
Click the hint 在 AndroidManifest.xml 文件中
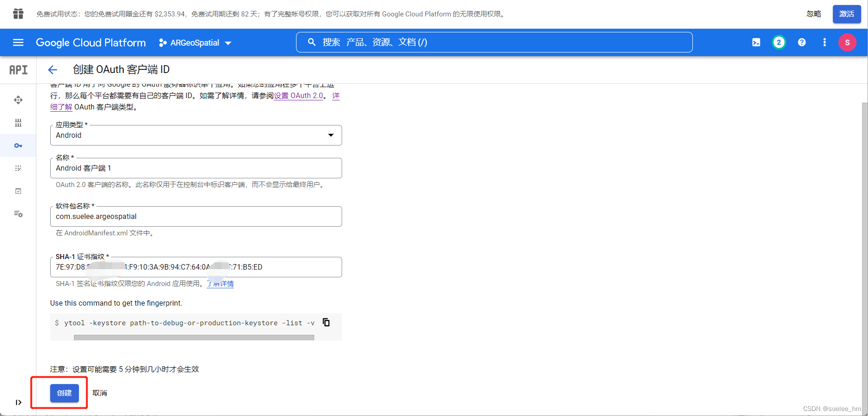click(106, 233)
